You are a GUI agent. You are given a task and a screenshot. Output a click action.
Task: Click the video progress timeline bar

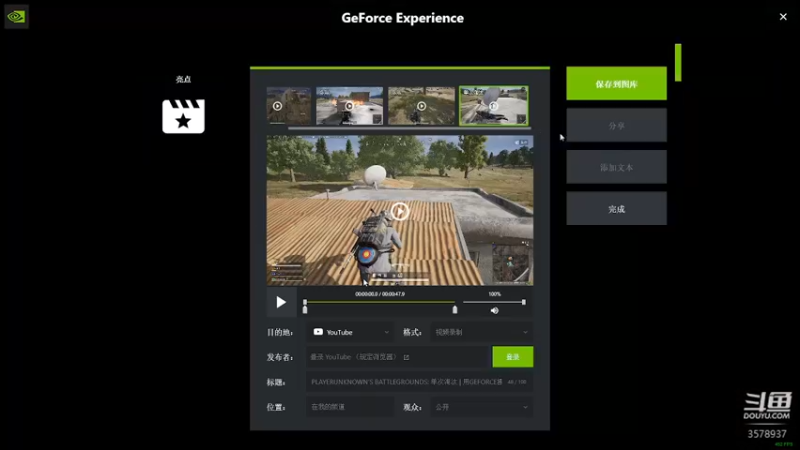[380, 302]
